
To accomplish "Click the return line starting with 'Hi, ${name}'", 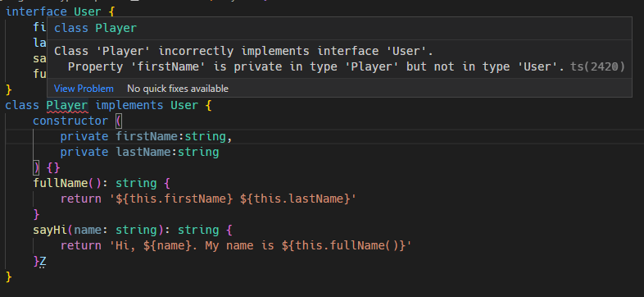I will pyautogui.click(x=236, y=245).
